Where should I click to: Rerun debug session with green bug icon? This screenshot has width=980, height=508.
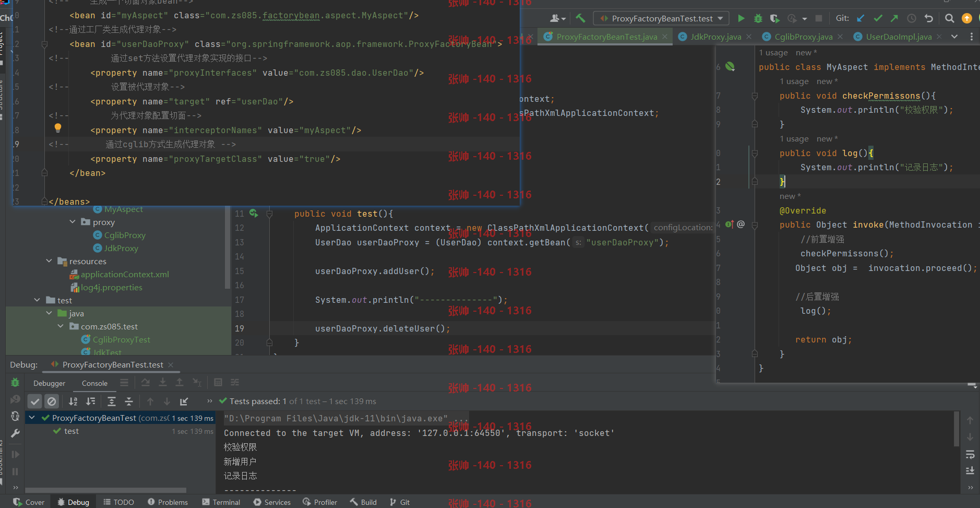pyautogui.click(x=15, y=383)
